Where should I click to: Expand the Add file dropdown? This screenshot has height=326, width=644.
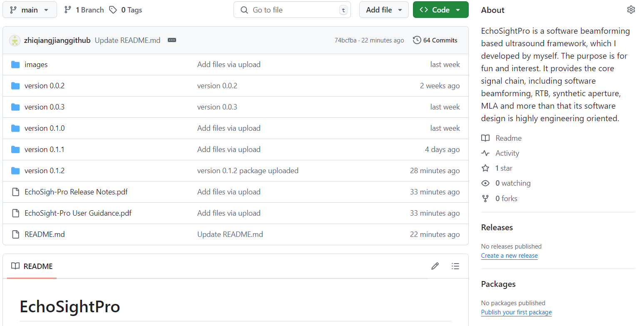384,10
